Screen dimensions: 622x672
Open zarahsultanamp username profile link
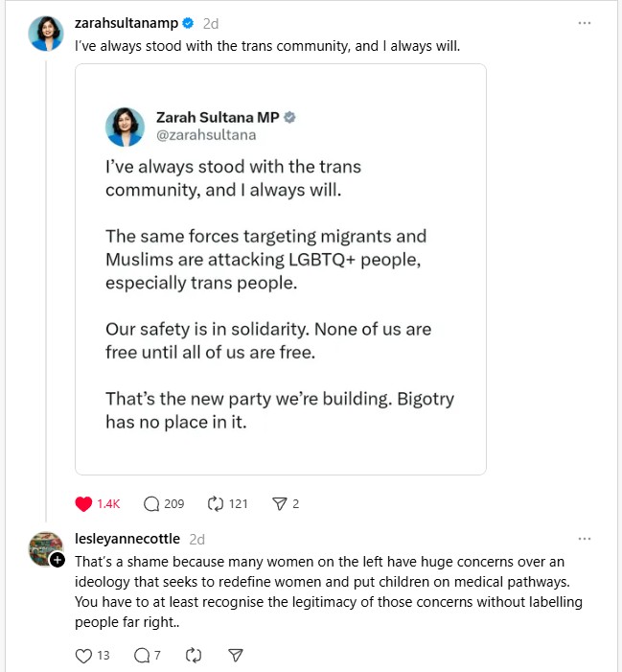[x=126, y=23]
